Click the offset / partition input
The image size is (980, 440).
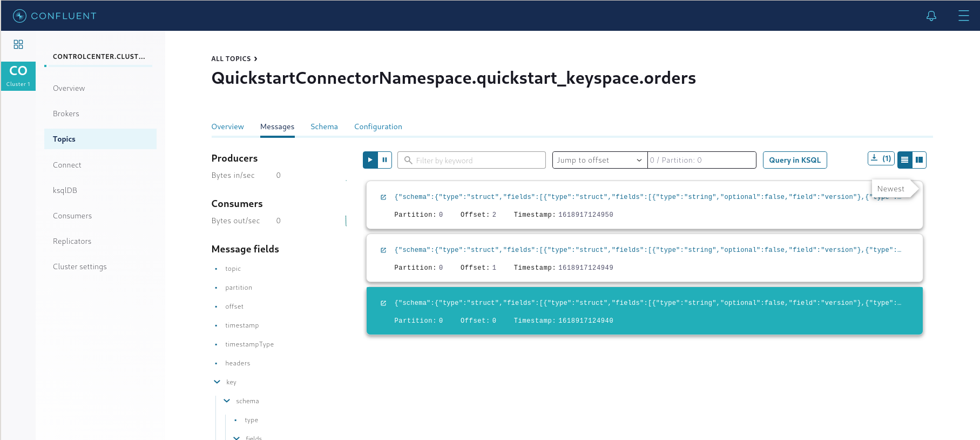tap(702, 160)
